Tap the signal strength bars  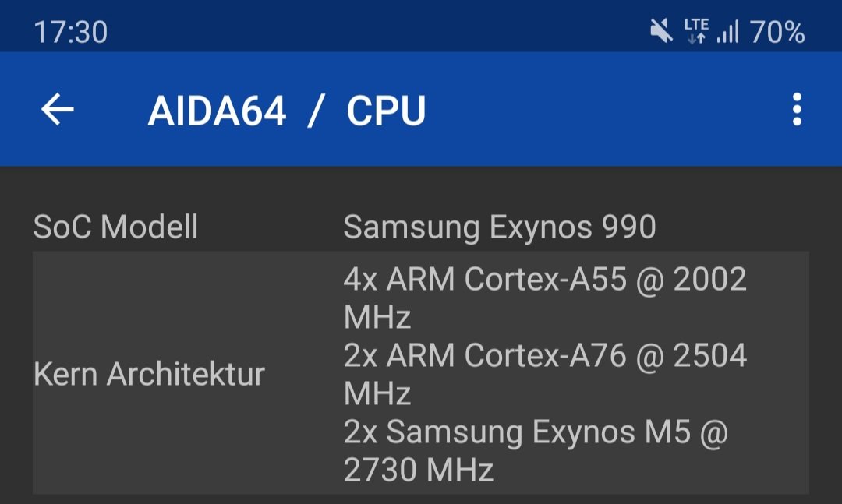tap(728, 31)
